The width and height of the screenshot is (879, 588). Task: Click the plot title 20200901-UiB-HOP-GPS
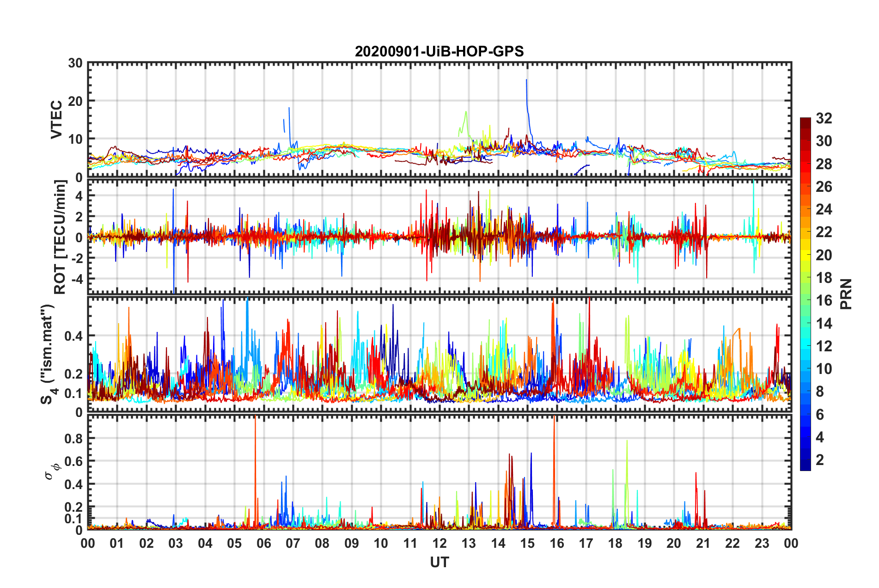(439, 51)
